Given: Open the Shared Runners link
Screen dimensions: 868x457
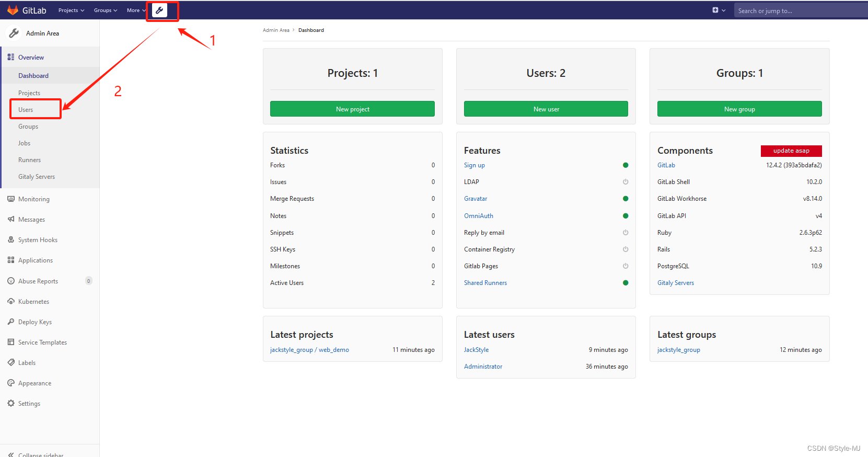Looking at the screenshot, I should pyautogui.click(x=485, y=283).
